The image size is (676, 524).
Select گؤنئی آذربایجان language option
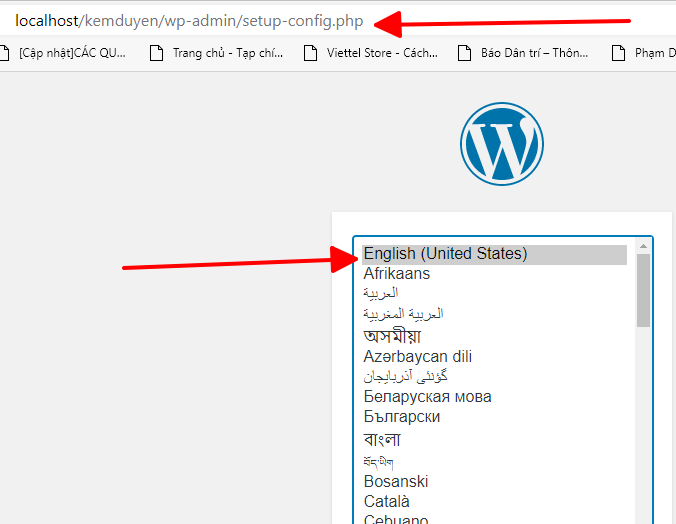tap(494, 377)
